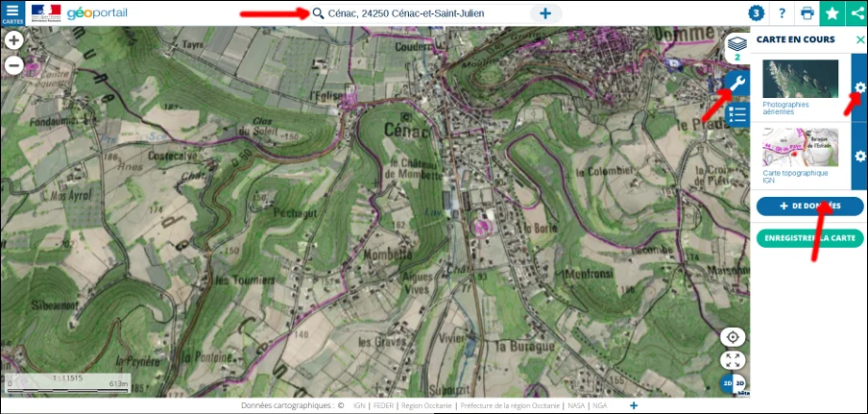This screenshot has height=414, width=868.
Task: Zoom in on the map
Action: click(x=13, y=40)
